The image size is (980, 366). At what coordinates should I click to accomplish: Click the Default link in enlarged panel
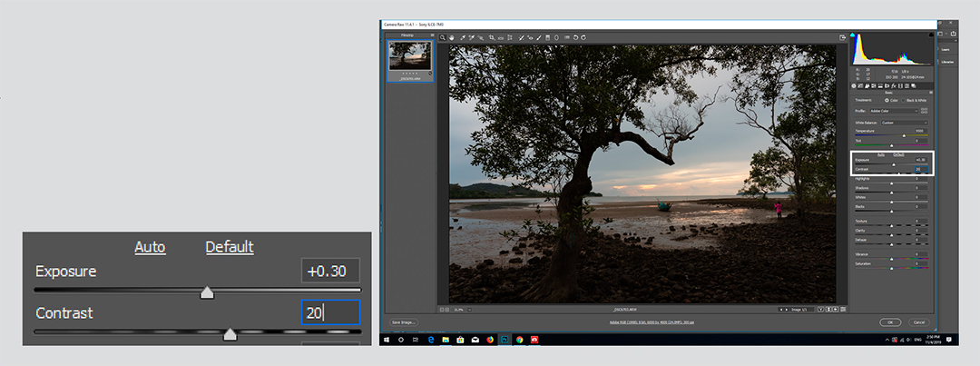(229, 247)
